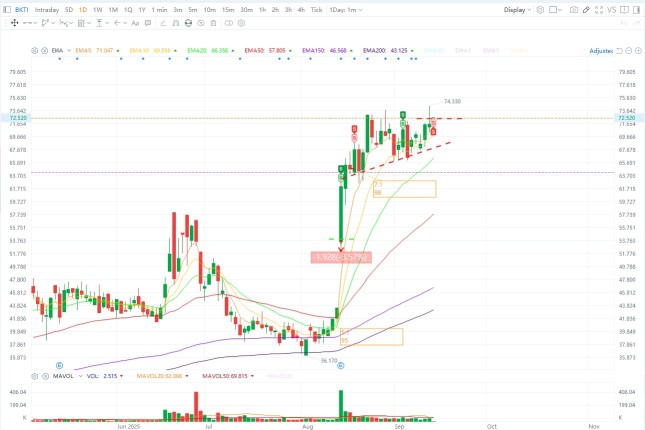Open the VS comparison tool

pyautogui.click(x=612, y=9)
